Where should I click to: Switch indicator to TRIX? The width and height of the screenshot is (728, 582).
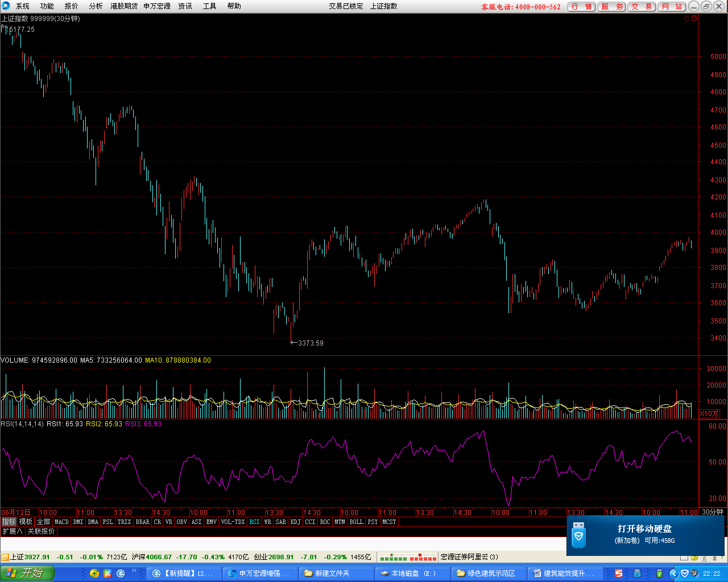[125, 522]
